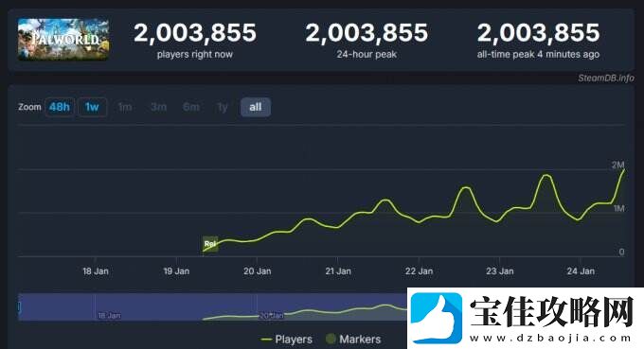644x349 pixels.
Task: Select the 6m zoom option
Action: [191, 107]
